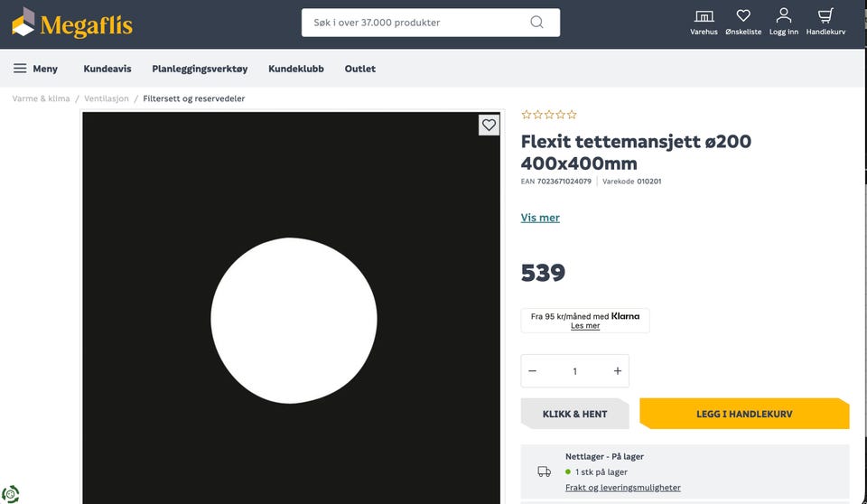Image resolution: width=867 pixels, height=504 pixels.
Task: Click the delivery truck icon
Action: pos(544,471)
